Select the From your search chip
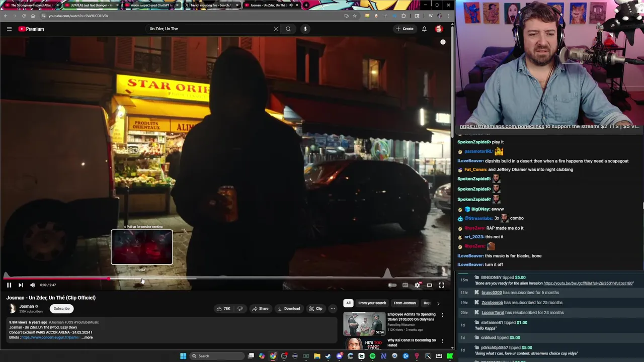 point(372,303)
